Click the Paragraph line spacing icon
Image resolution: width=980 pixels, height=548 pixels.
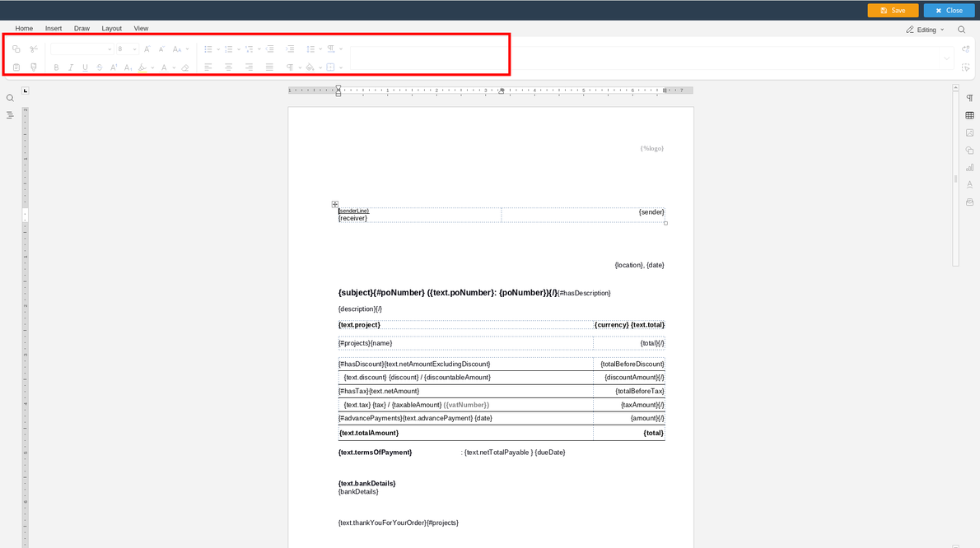coord(310,49)
